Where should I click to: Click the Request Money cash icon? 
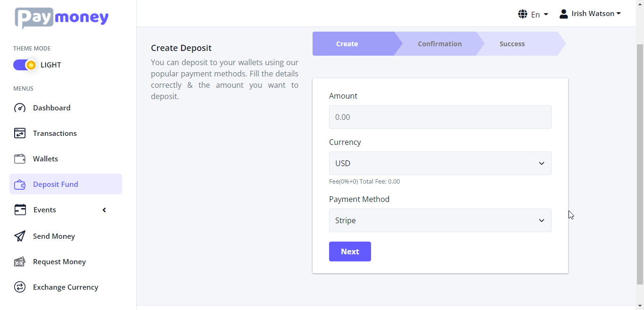click(20, 262)
